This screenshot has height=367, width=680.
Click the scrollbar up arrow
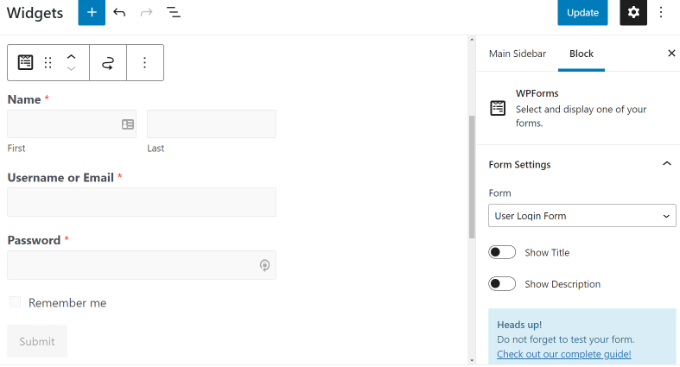point(472,40)
